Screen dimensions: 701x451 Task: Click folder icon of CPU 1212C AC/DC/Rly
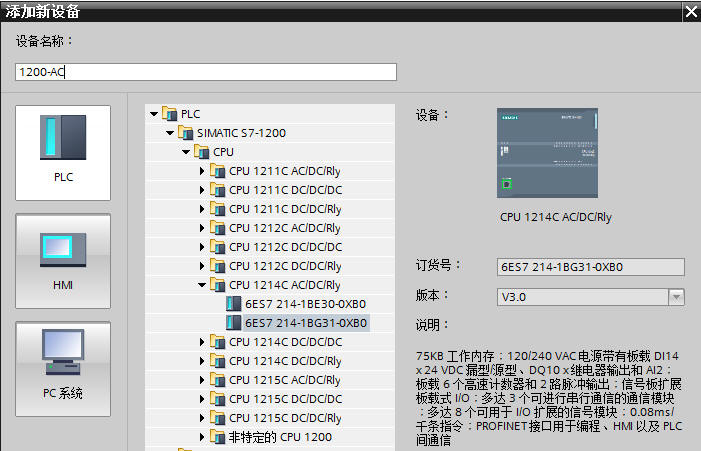pos(218,228)
